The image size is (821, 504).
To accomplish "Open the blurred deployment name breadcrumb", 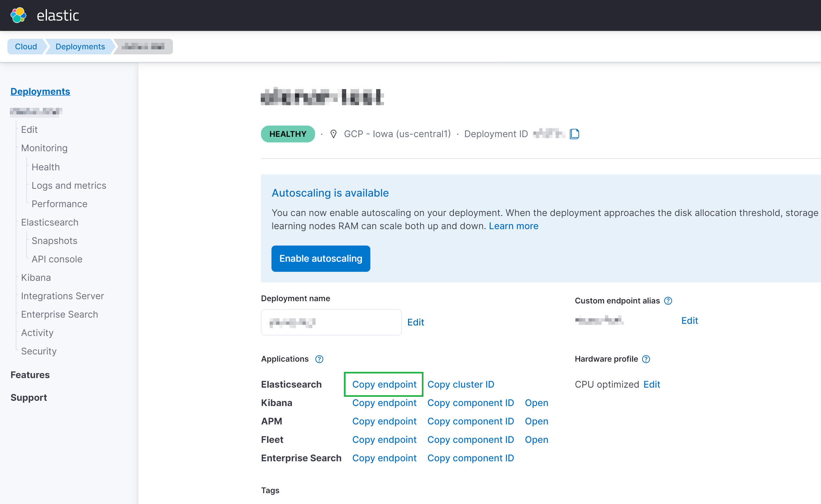I will tap(143, 46).
